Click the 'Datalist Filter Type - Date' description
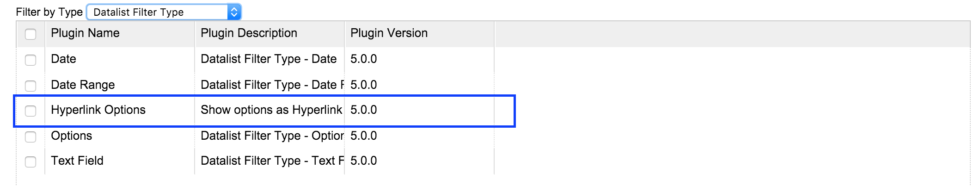 268,59
